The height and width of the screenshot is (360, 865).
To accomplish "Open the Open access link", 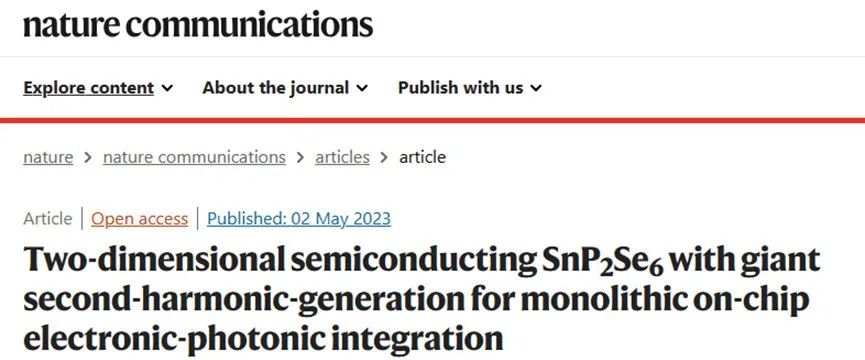I will click(140, 219).
